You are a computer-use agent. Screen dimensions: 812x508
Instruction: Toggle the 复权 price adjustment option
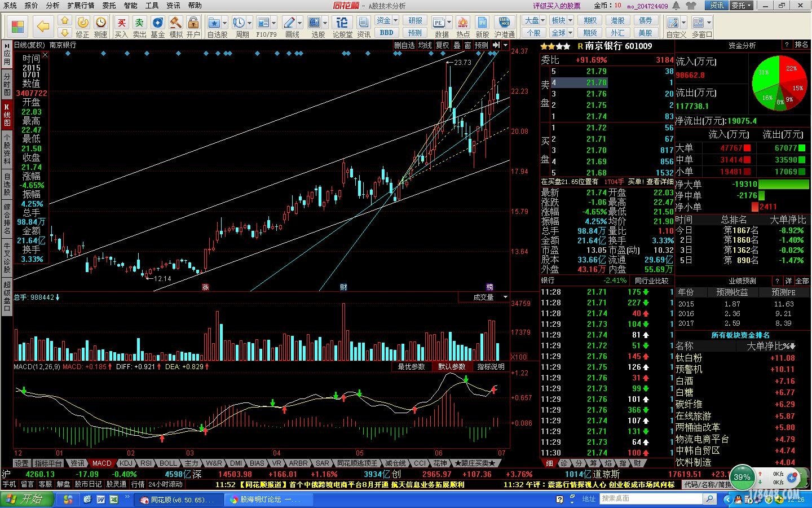pyautogui.click(x=443, y=45)
